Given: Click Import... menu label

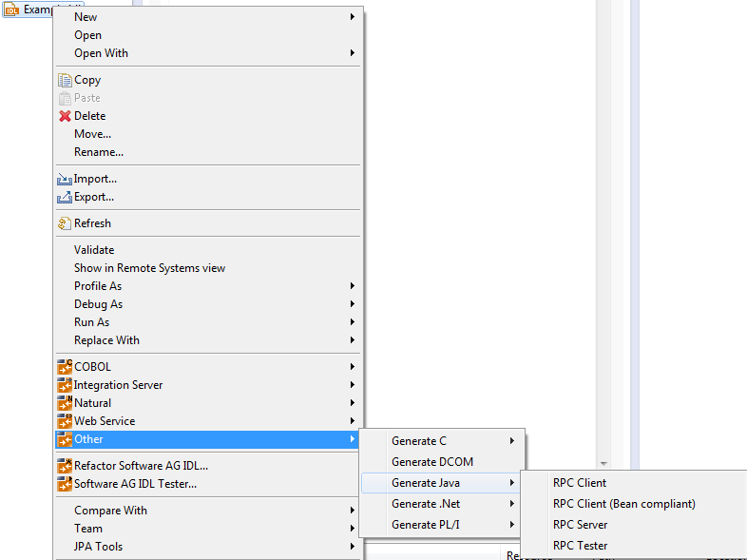Looking at the screenshot, I should coord(95,179).
